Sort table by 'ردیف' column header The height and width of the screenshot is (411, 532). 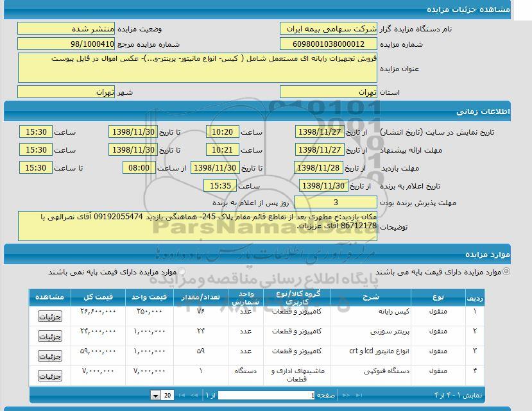(475, 298)
